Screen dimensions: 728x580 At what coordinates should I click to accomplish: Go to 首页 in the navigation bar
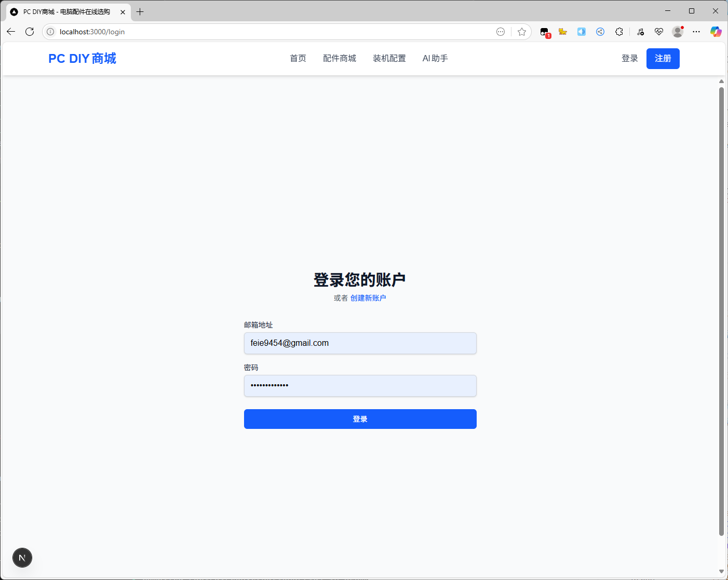(298, 58)
